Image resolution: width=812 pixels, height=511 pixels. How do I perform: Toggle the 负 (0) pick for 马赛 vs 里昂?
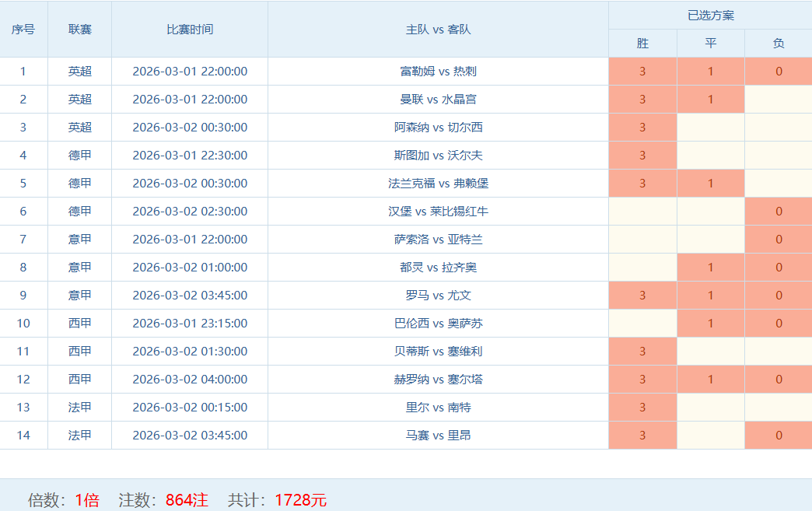tap(778, 436)
